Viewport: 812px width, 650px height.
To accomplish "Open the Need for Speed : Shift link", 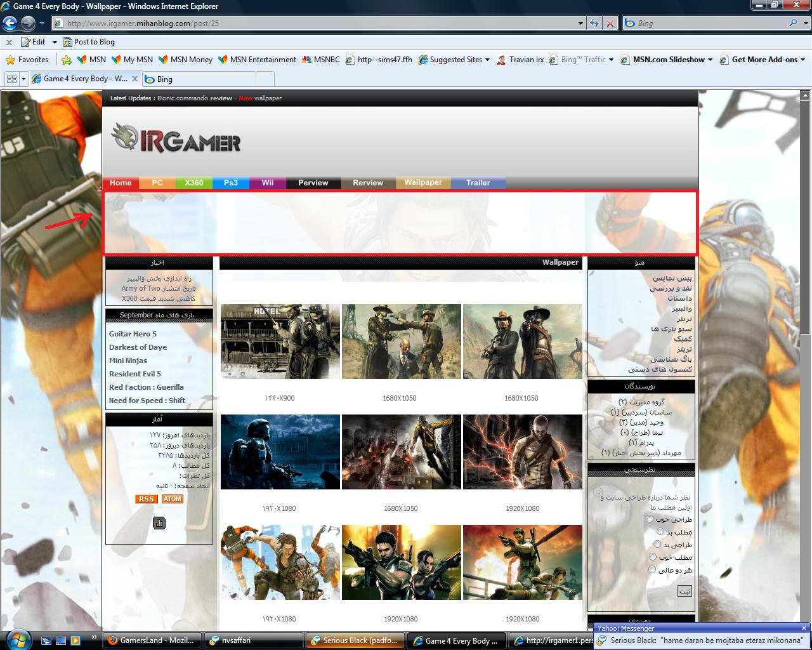I will pyautogui.click(x=147, y=401).
